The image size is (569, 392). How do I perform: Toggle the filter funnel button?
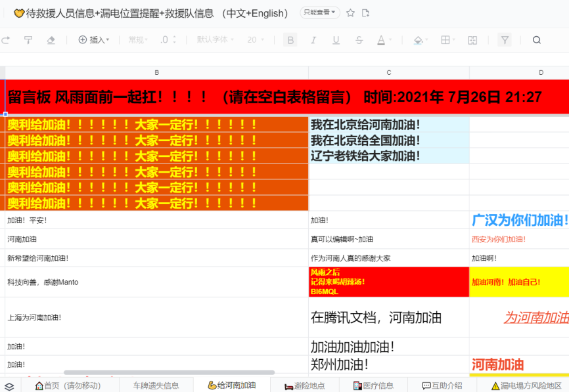pos(505,40)
